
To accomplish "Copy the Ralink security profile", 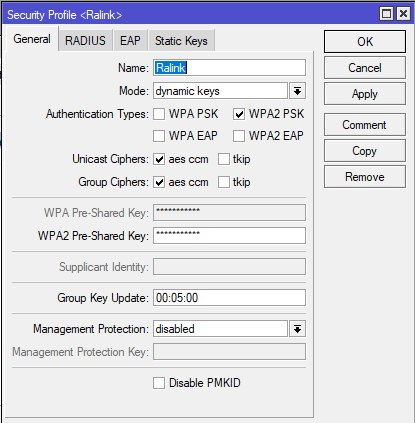I will point(365,151).
